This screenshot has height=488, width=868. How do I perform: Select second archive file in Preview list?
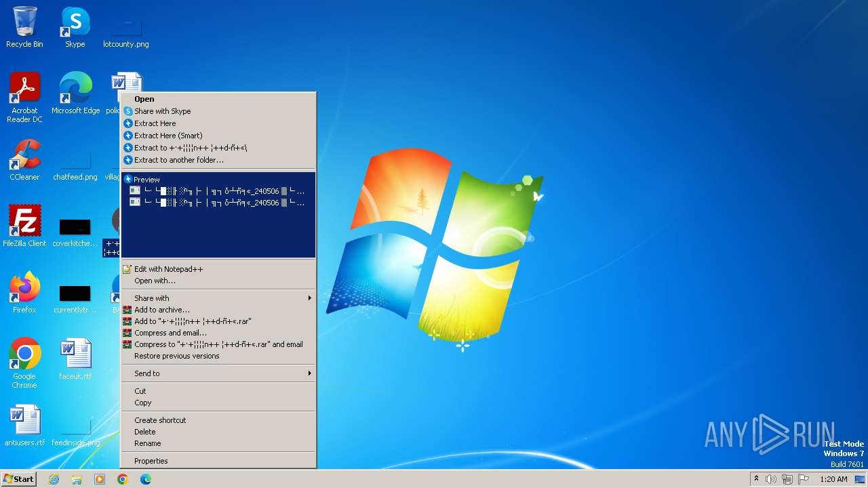tap(218, 202)
